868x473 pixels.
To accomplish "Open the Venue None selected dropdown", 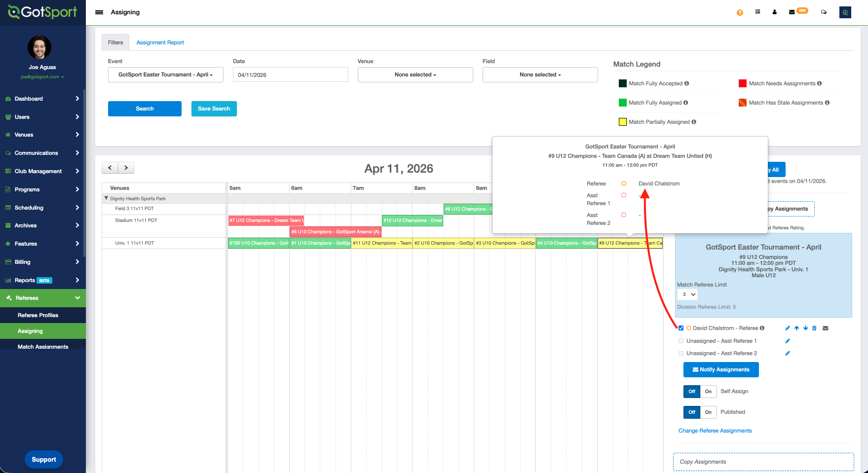I will click(x=415, y=75).
